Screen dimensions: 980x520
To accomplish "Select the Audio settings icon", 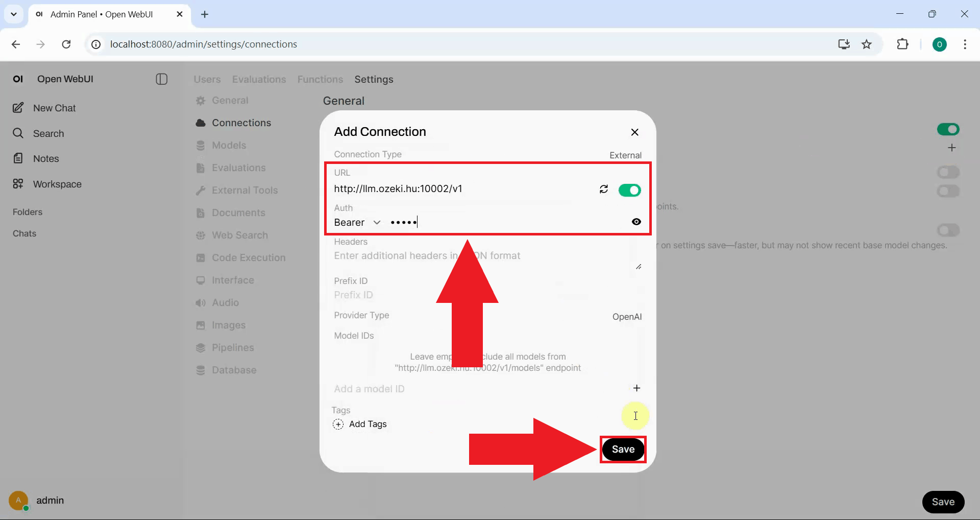I will pos(201,302).
